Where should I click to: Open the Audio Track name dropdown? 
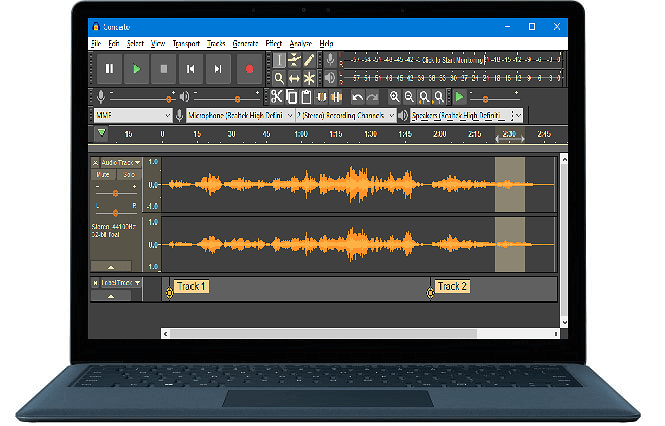click(x=120, y=162)
